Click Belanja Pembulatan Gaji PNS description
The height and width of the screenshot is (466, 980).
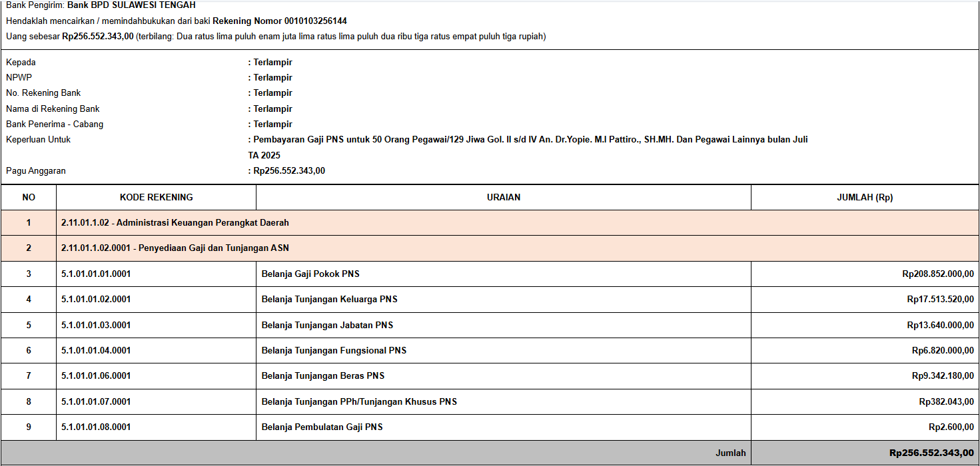click(x=322, y=427)
